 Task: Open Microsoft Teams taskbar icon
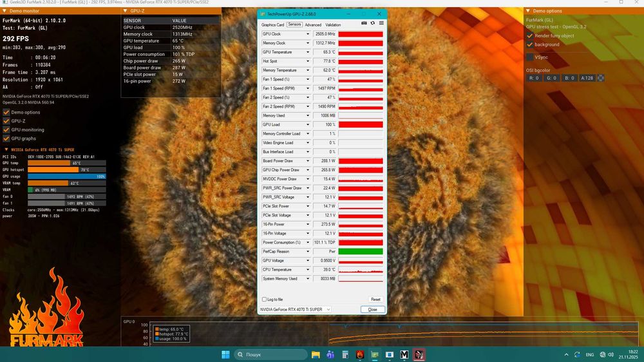tap(330, 355)
